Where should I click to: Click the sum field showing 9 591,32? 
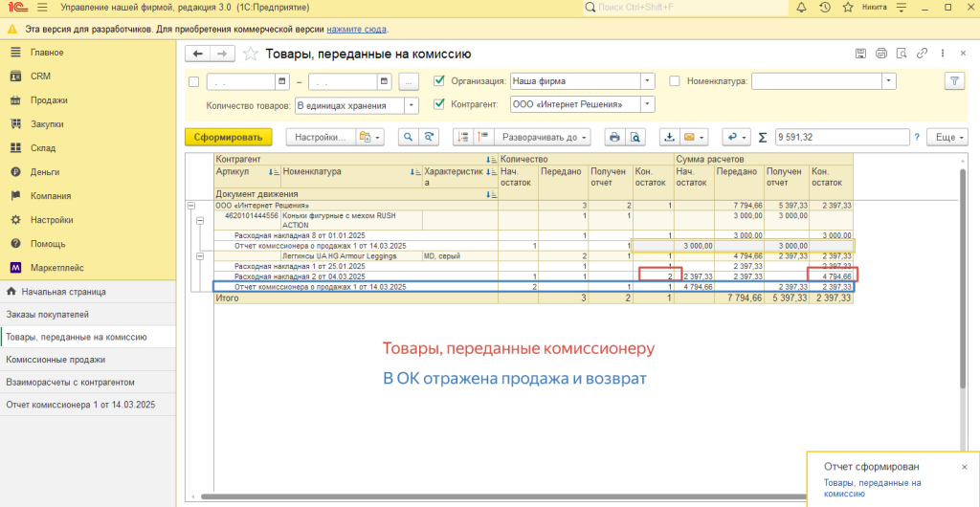pos(842,138)
